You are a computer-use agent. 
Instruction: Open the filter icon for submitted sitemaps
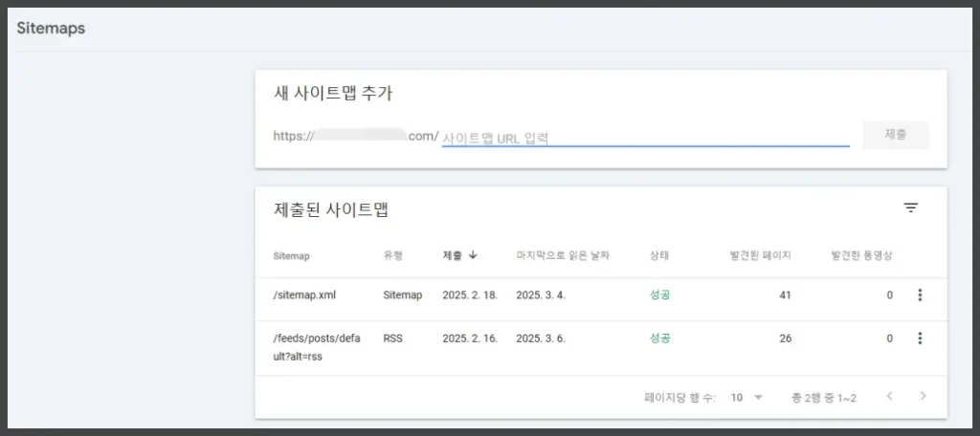(x=911, y=208)
